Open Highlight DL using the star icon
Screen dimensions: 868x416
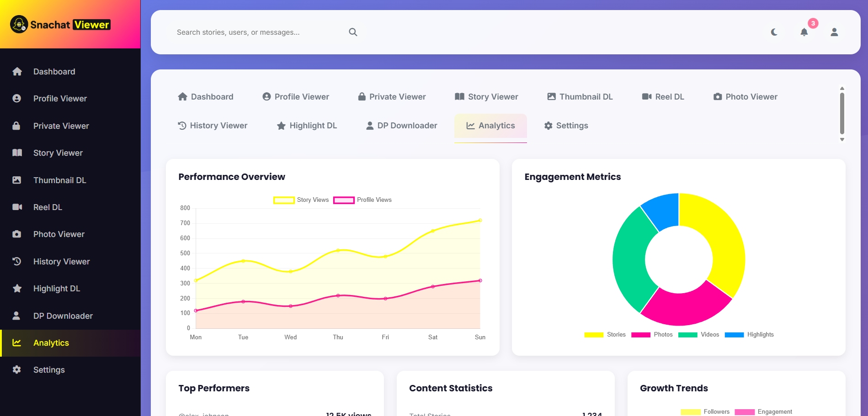click(17, 288)
